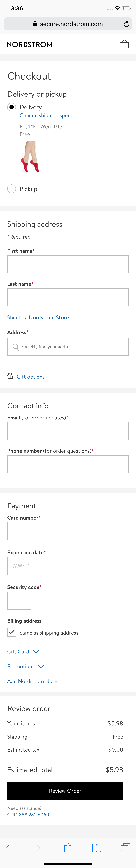Expand the Gift Card section
Viewport: 136px width, 868px height.
(x=23, y=651)
